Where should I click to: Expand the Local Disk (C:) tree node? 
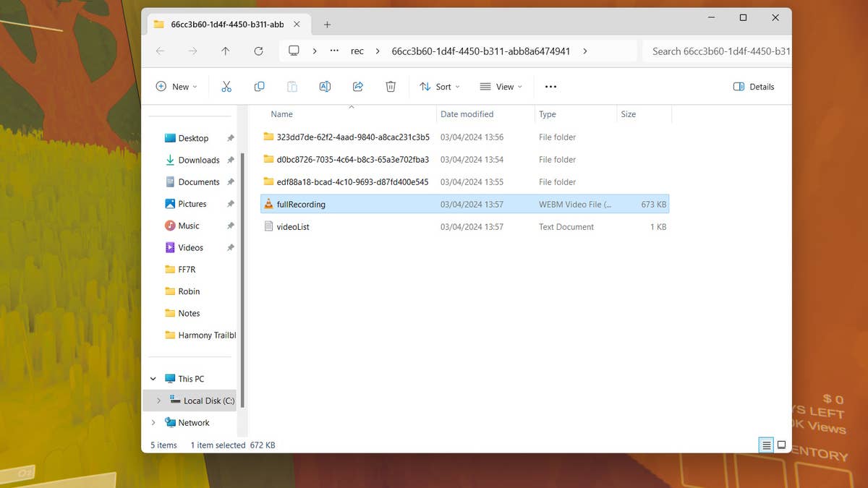(158, 401)
